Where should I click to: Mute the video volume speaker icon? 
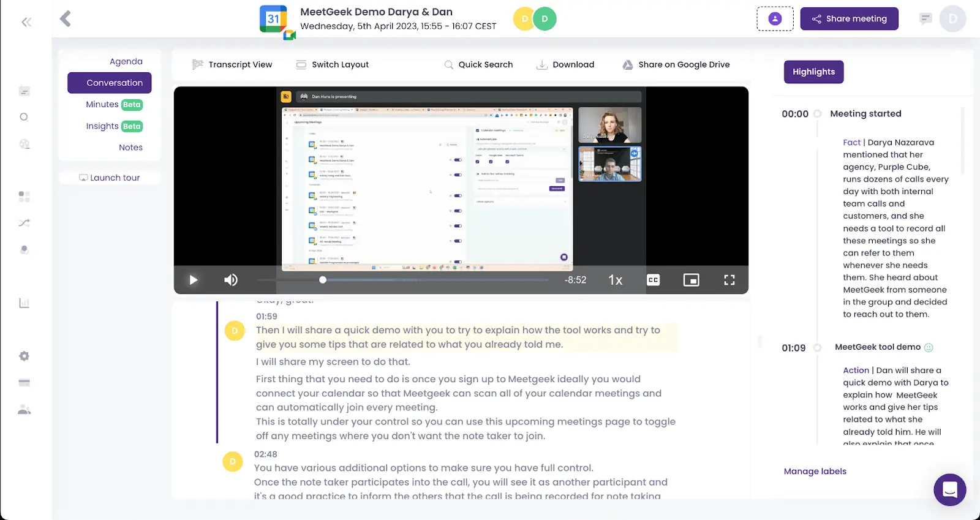pos(231,280)
